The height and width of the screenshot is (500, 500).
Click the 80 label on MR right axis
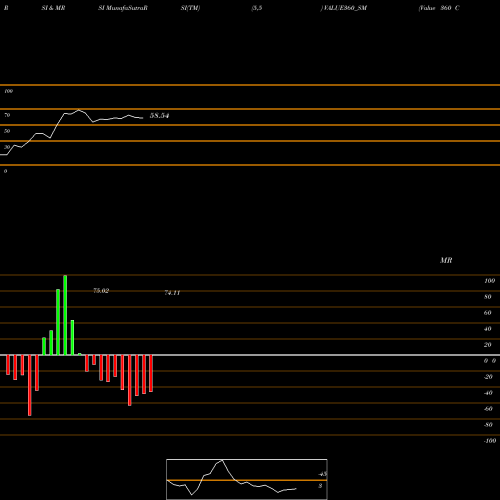coord(488,297)
